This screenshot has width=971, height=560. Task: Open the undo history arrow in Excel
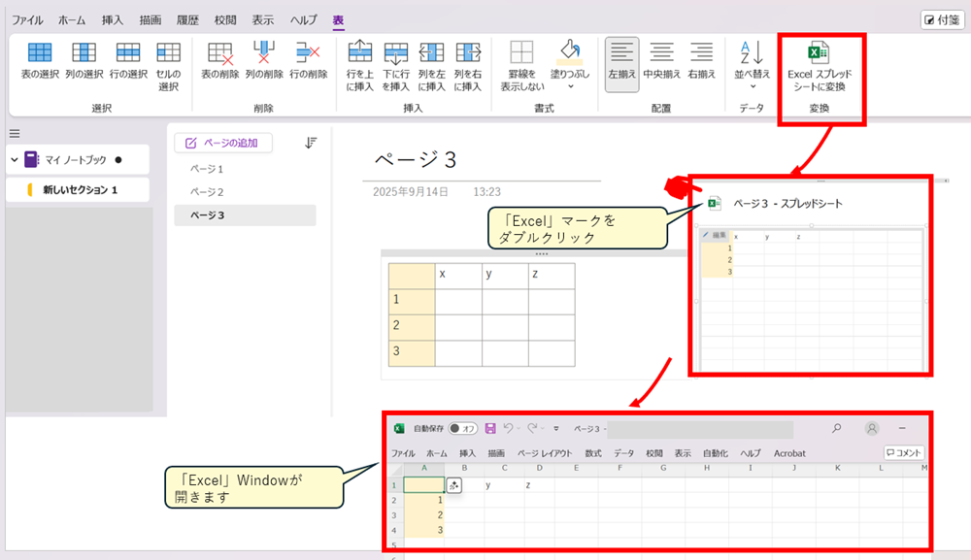click(x=519, y=428)
